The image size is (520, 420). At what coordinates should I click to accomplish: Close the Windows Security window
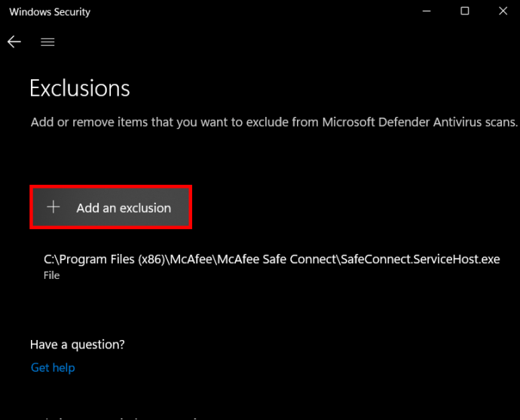(x=503, y=11)
